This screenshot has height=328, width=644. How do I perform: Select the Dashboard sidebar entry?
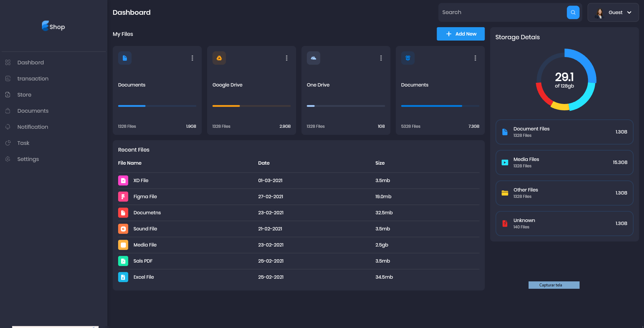click(31, 62)
